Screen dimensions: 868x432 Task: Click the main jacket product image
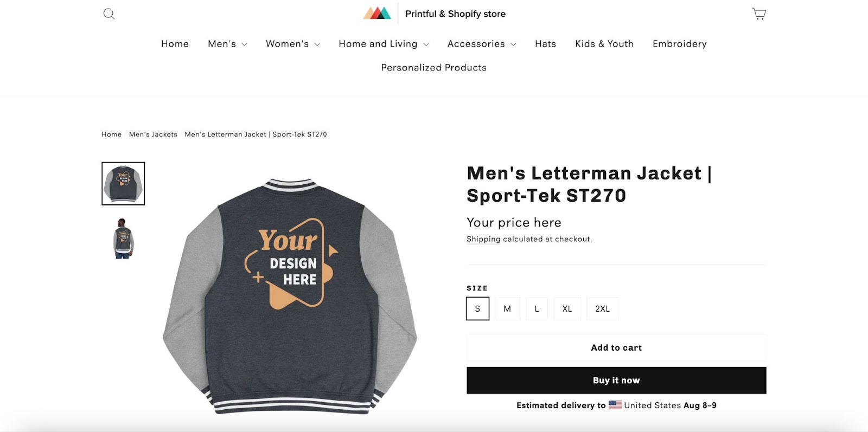290,295
